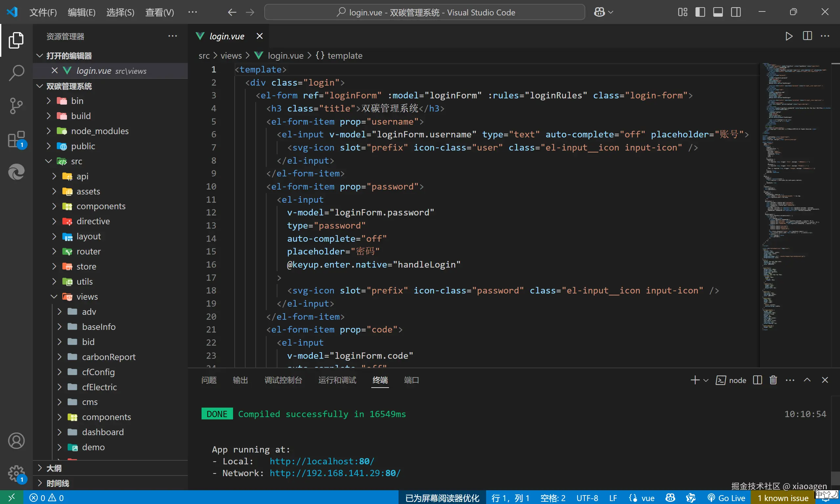The height and width of the screenshot is (504, 840).
Task: Kill terminal with the trash icon
Action: coord(773,380)
